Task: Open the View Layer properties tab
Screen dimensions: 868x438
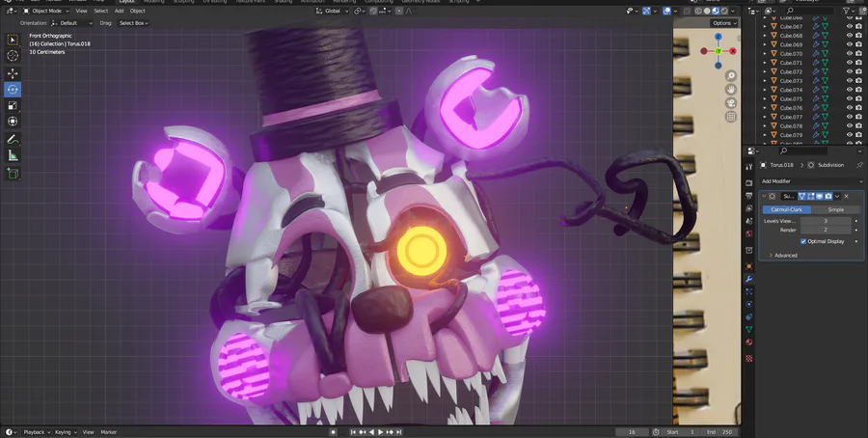Action: [x=749, y=208]
